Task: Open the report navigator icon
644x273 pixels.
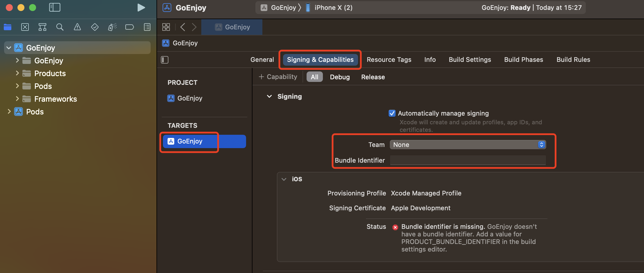Action: click(x=147, y=27)
